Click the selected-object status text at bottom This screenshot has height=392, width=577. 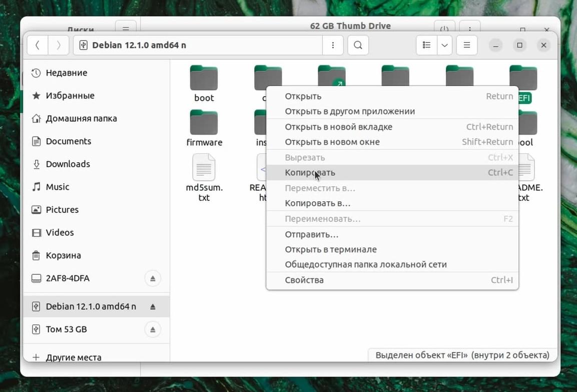462,355
